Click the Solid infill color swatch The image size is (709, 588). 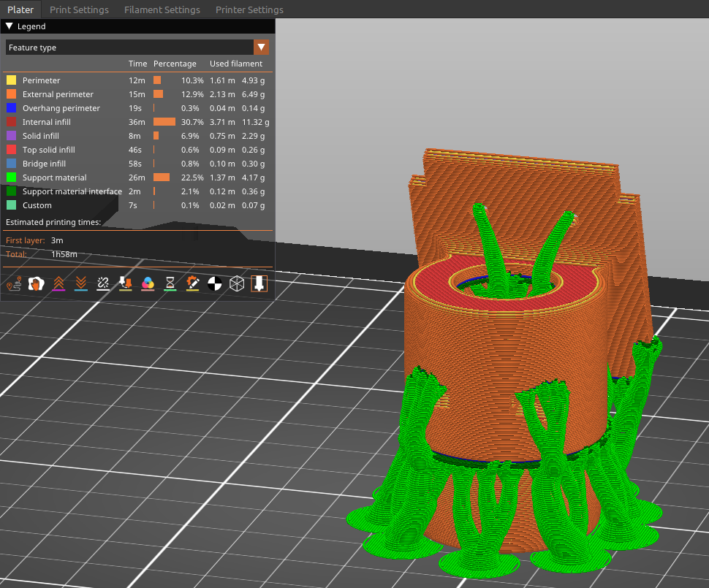(x=11, y=136)
